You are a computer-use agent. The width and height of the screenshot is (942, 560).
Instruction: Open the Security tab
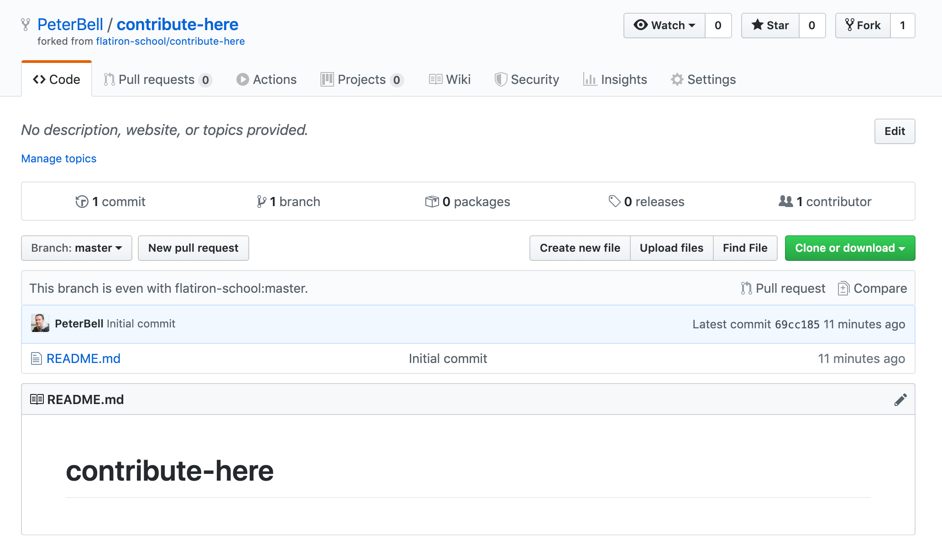pyautogui.click(x=527, y=79)
